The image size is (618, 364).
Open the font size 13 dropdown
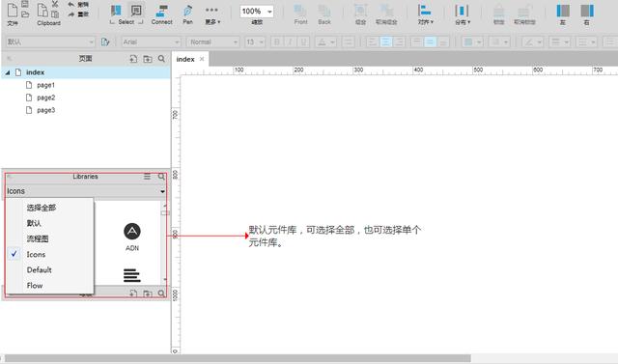pyautogui.click(x=255, y=42)
